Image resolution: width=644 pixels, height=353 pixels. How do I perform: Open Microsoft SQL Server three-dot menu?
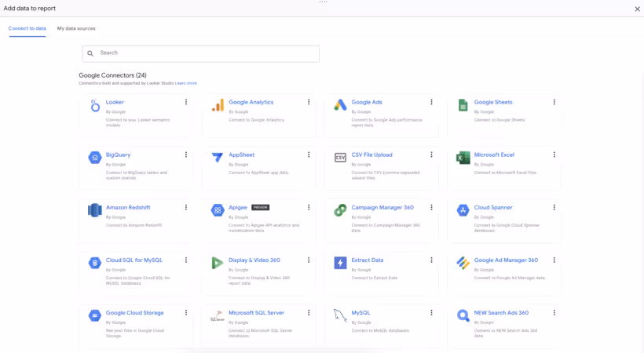(309, 312)
